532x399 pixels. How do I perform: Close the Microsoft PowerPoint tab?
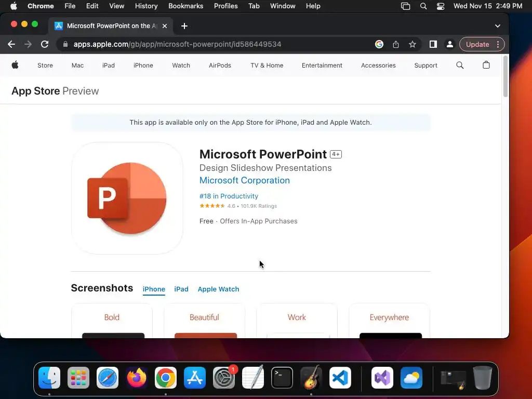[x=165, y=26]
